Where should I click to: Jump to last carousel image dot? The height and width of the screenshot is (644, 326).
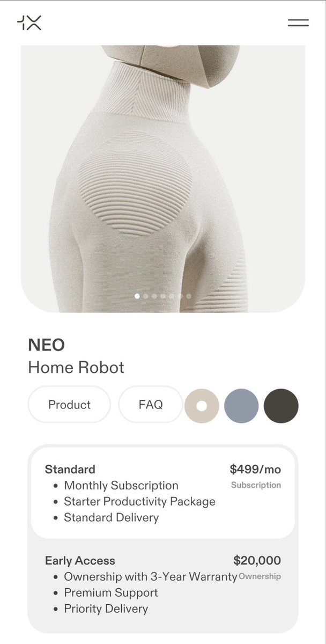coord(189,296)
